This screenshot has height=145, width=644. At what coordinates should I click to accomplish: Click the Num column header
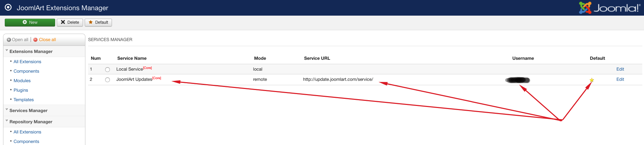[x=96, y=58]
